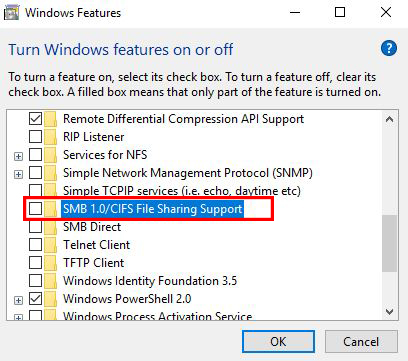408x361 pixels.
Task: Uncheck Remote Differential Compression API Support
Action: [x=35, y=119]
